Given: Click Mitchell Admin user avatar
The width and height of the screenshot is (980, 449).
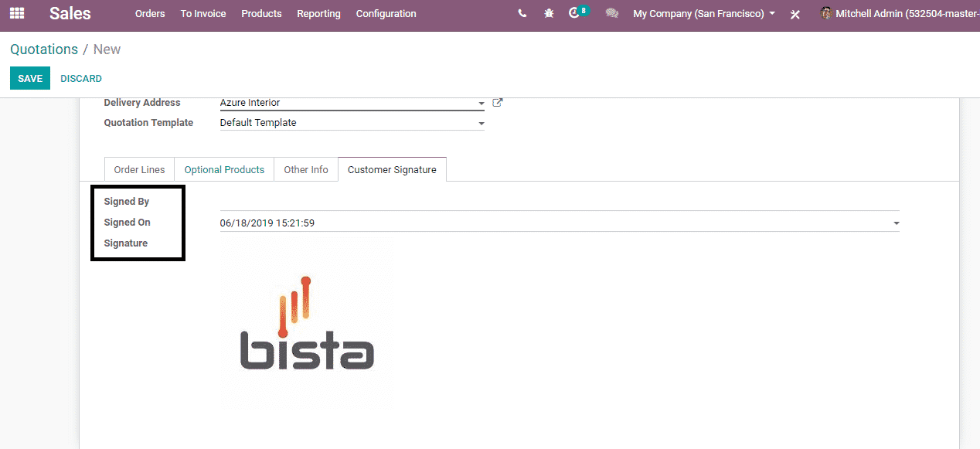Looking at the screenshot, I should click(826, 13).
